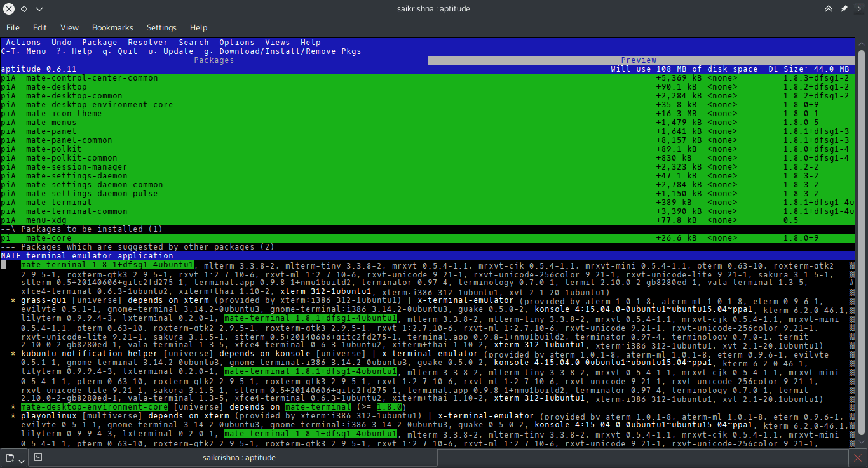
Task: Click the grass-gui dependency entry
Action: pyautogui.click(x=44, y=300)
